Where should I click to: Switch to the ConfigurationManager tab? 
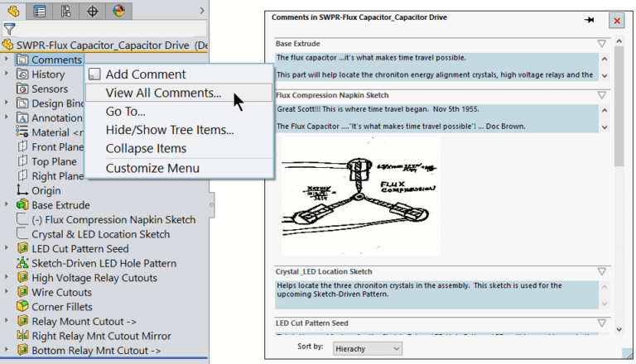(66, 11)
